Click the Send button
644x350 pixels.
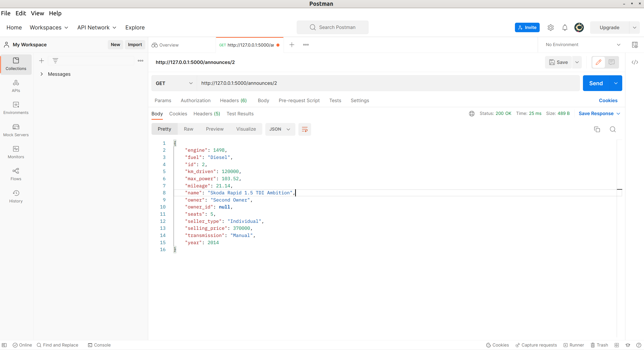(x=596, y=83)
